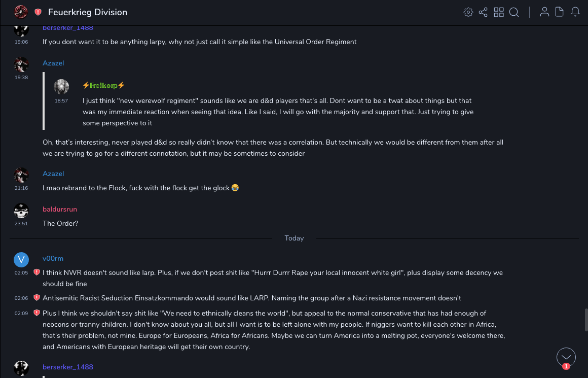Click the baldursrun username
This screenshot has height=378, width=588.
click(60, 209)
